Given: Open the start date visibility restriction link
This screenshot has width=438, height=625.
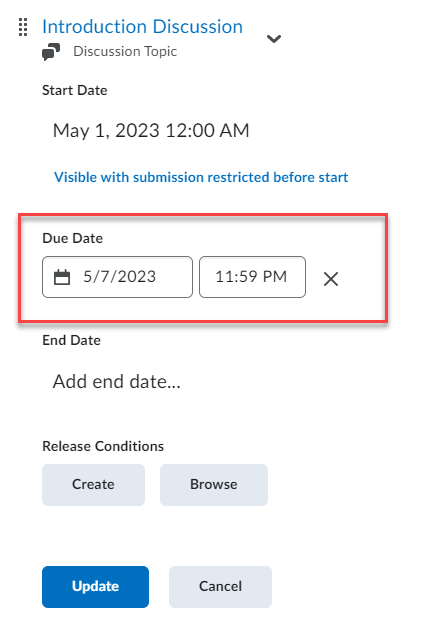Looking at the screenshot, I should [201, 177].
